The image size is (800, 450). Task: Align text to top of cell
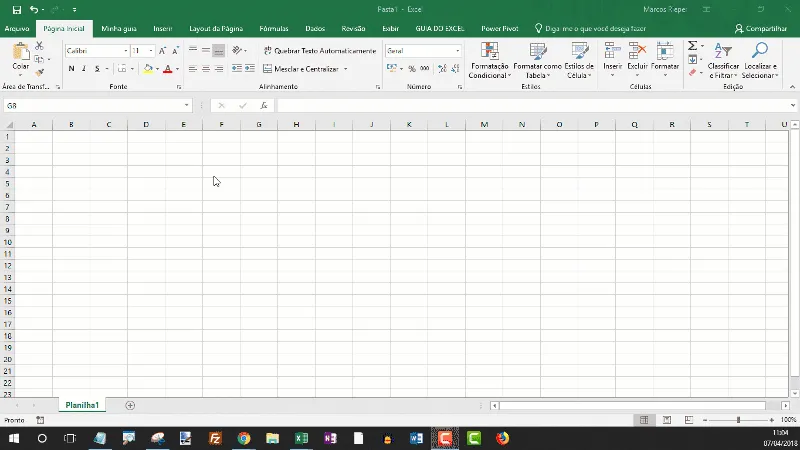(x=192, y=50)
